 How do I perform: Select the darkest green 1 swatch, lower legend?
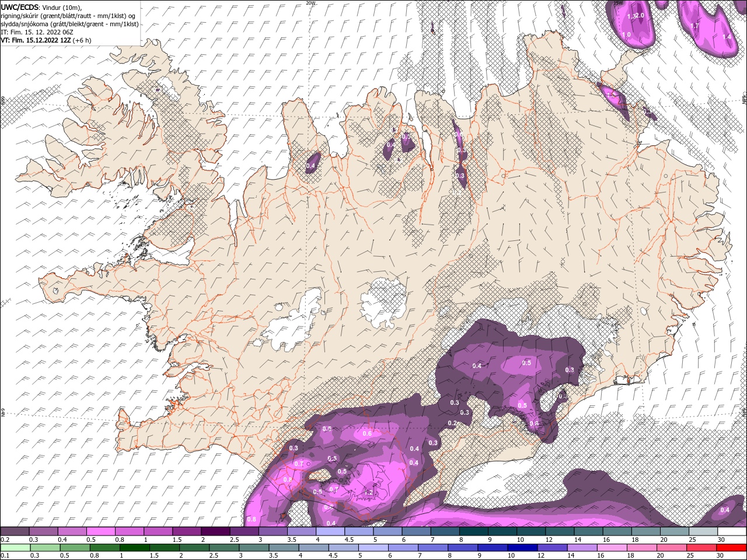[x=135, y=548]
